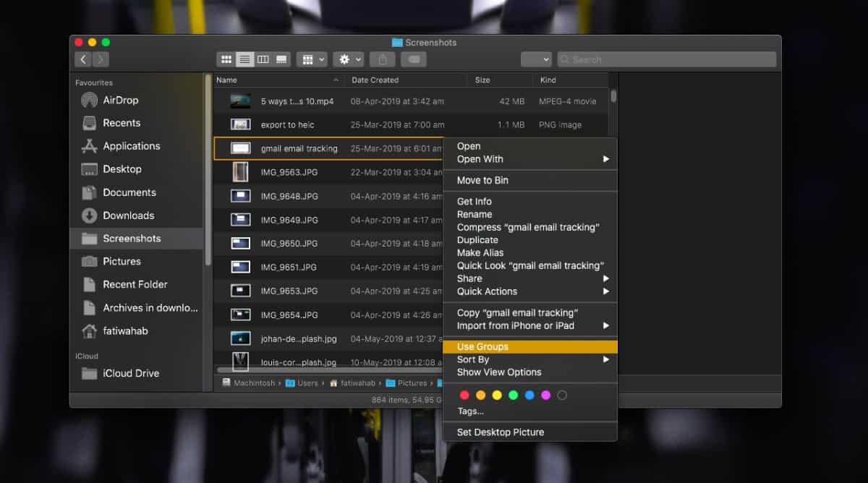This screenshot has height=483, width=868.
Task: Click the Share toolbar button
Action: coord(382,59)
